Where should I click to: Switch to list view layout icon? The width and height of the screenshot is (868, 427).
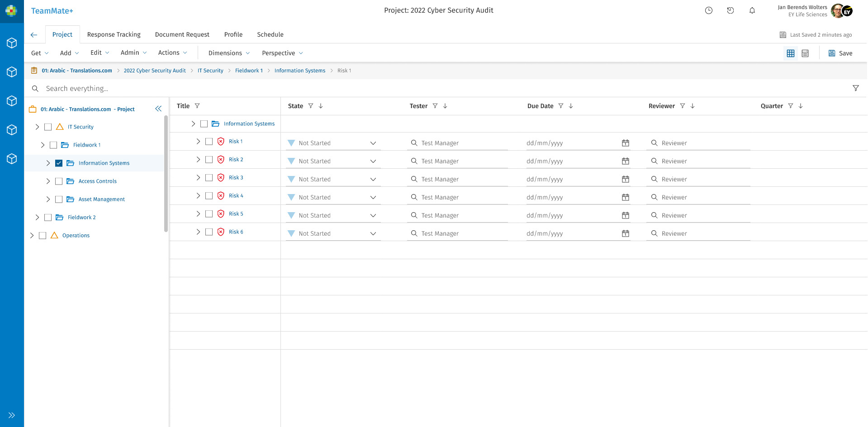(x=805, y=53)
